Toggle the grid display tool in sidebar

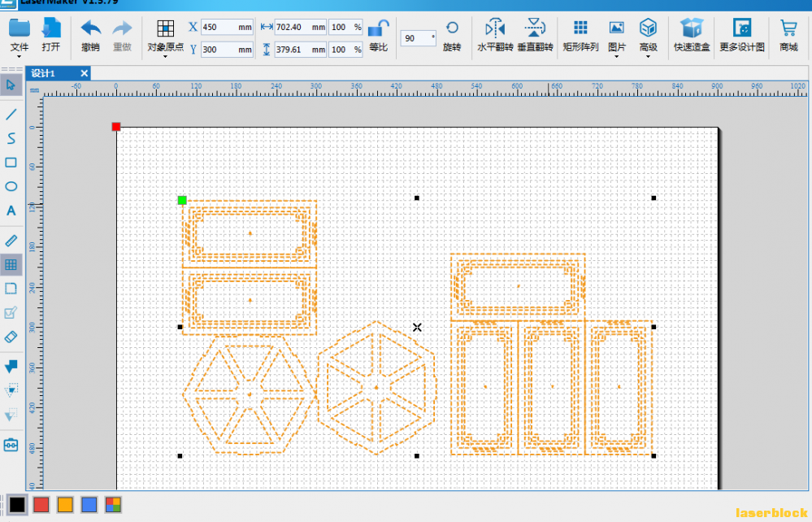point(11,264)
